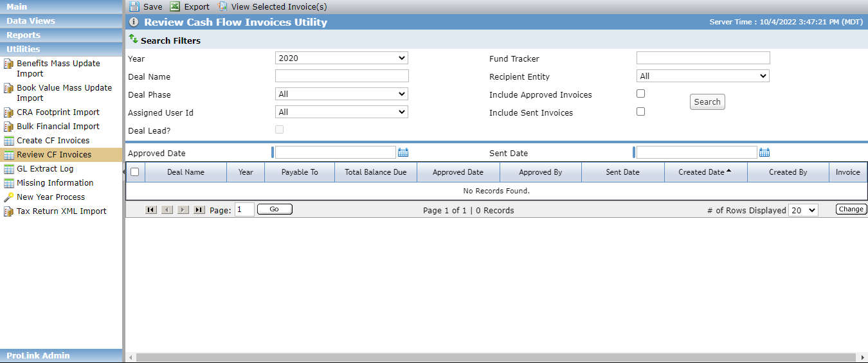868x363 pixels.
Task: Sort by the Total Balance Due column header
Action: (x=375, y=172)
